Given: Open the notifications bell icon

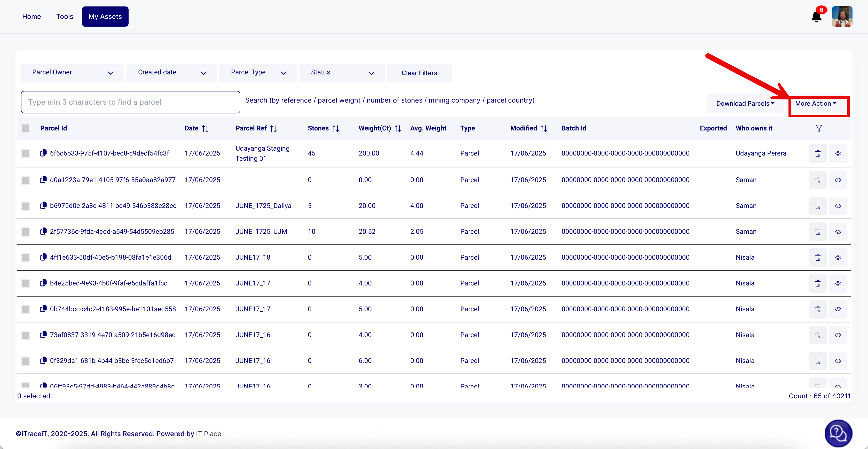Looking at the screenshot, I should click(816, 17).
